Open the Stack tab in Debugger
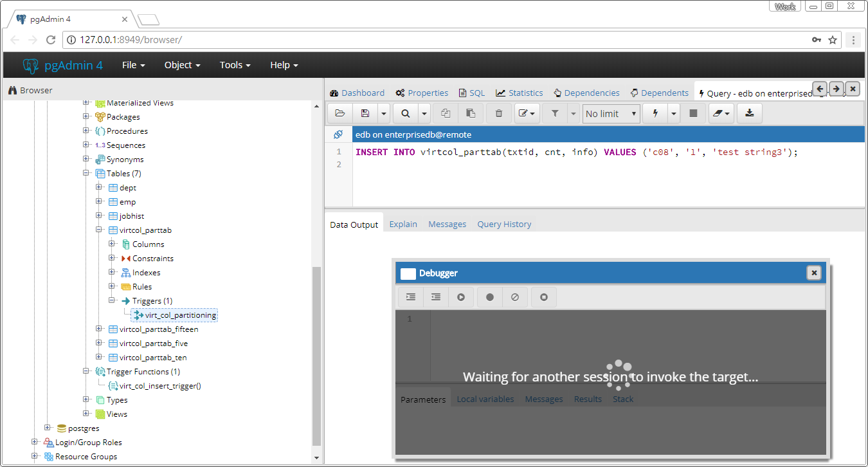This screenshot has width=868, height=467. (623, 399)
